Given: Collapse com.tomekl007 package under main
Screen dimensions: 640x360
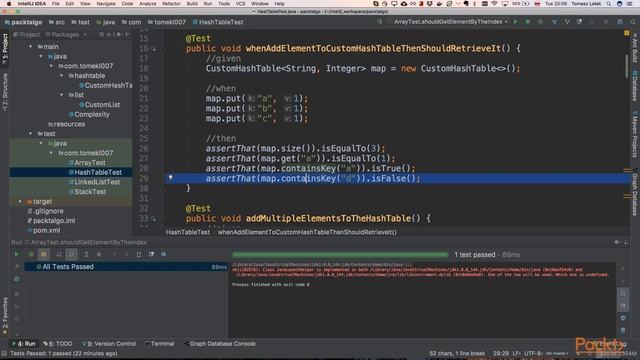Looking at the screenshot, I should click(x=51, y=66).
